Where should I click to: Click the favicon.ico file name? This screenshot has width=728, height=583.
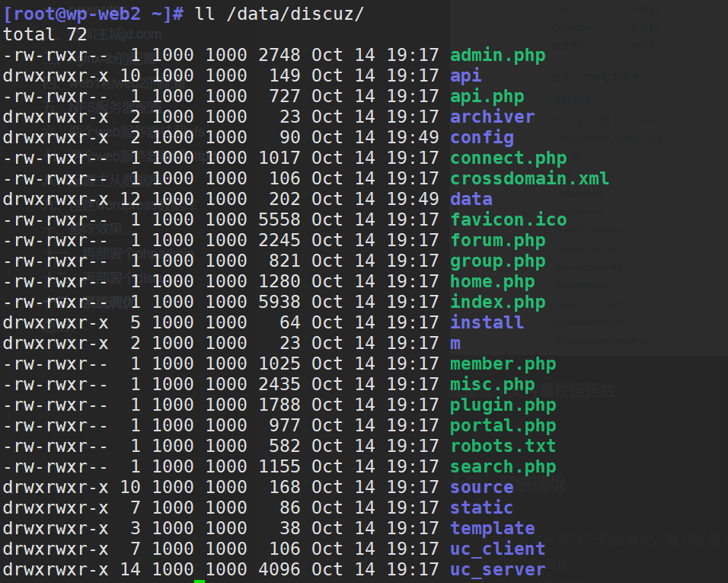point(509,219)
